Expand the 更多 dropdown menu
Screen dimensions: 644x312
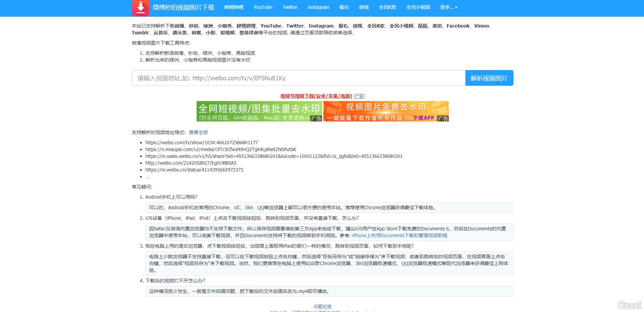point(449,7)
